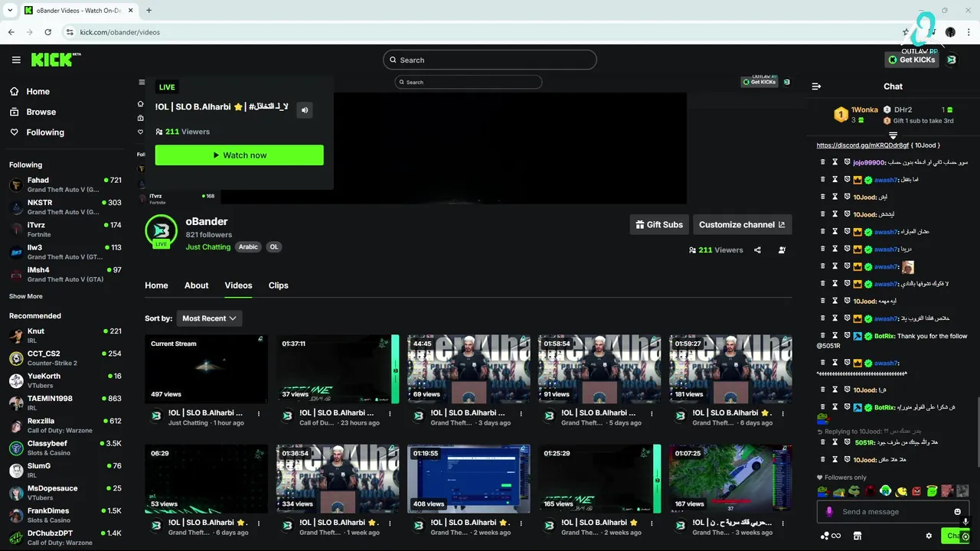Open Fahad's channel in Following list

(x=65, y=185)
